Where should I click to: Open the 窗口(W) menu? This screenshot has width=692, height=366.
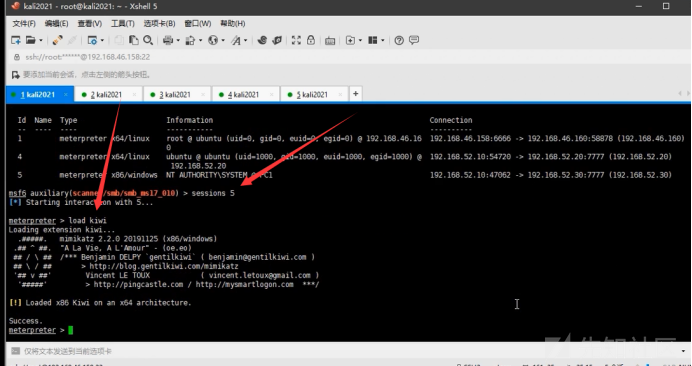[x=197, y=23]
